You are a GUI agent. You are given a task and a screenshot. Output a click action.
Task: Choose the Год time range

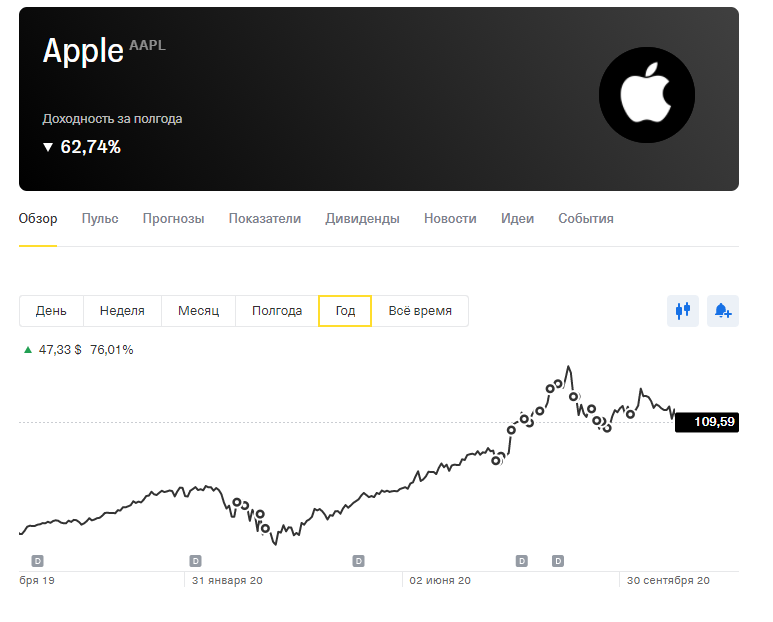pyautogui.click(x=345, y=311)
